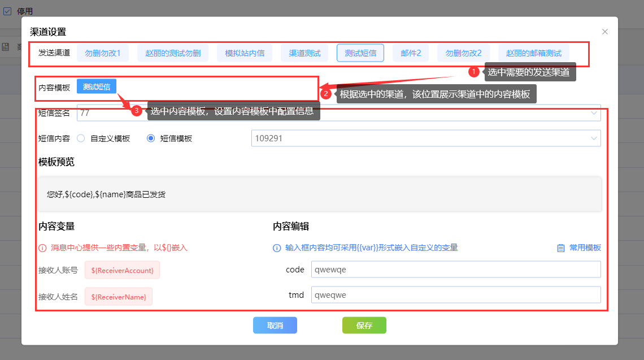
Task: Expand the 短信签名 dropdown arrow
Action: [x=594, y=113]
